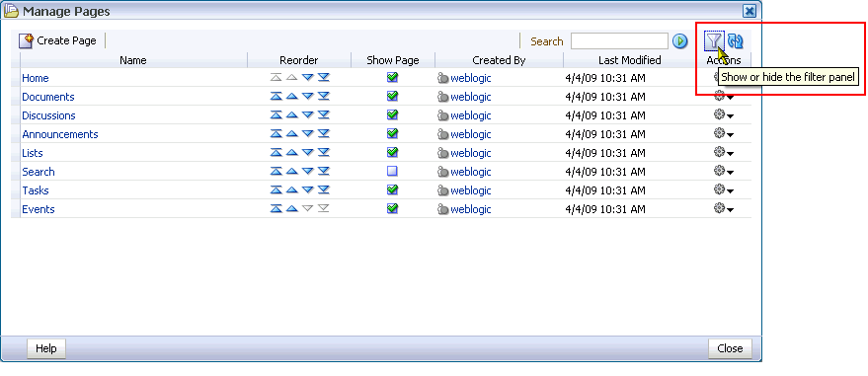Enable Show Page checkbox for Search

tap(392, 172)
